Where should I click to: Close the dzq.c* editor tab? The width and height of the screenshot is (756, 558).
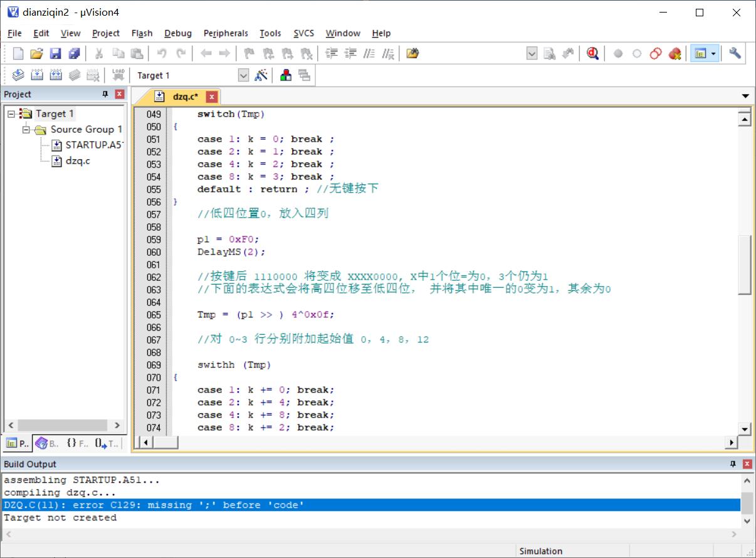click(x=212, y=97)
